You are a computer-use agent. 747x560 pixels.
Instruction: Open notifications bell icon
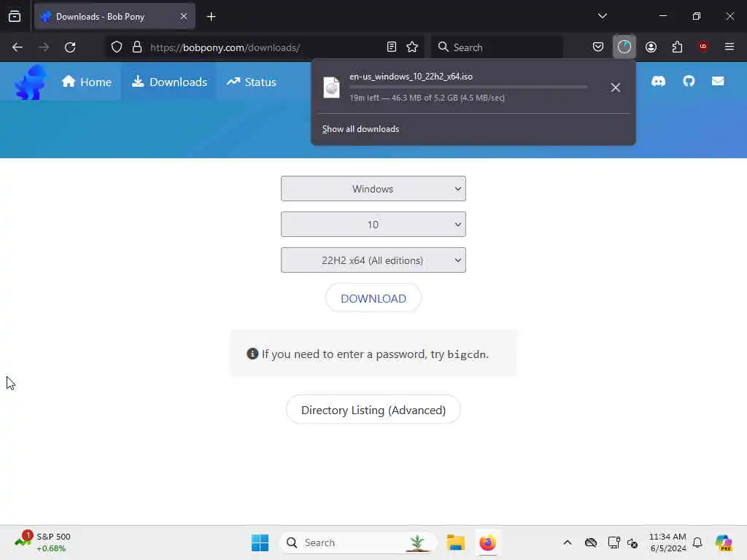(697, 542)
